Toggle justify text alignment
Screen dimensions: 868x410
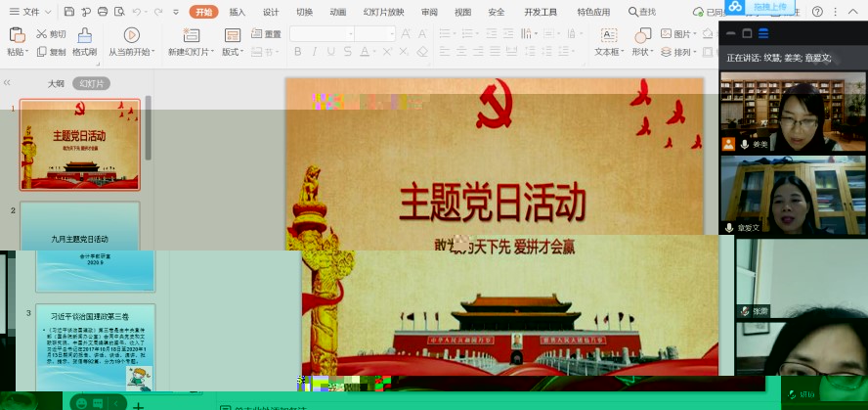click(x=495, y=52)
